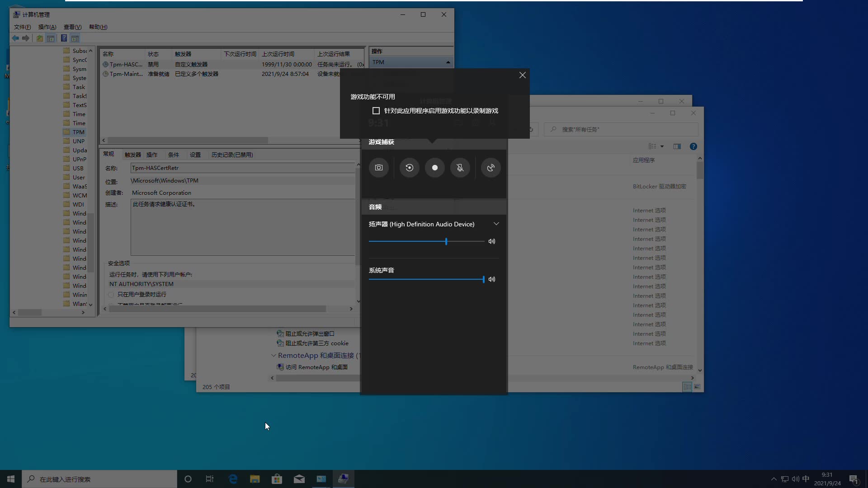Click the Forward arrow in Computer Management toolbar

pyautogui.click(x=26, y=38)
